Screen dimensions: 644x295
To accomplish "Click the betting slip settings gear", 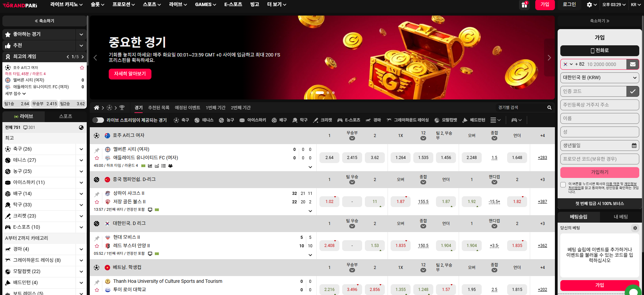I will 635,228.
